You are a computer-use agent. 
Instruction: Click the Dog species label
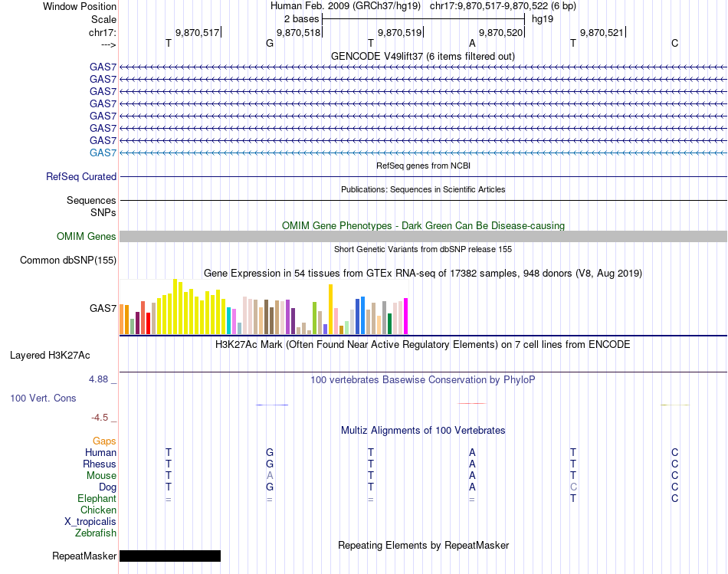(x=107, y=487)
